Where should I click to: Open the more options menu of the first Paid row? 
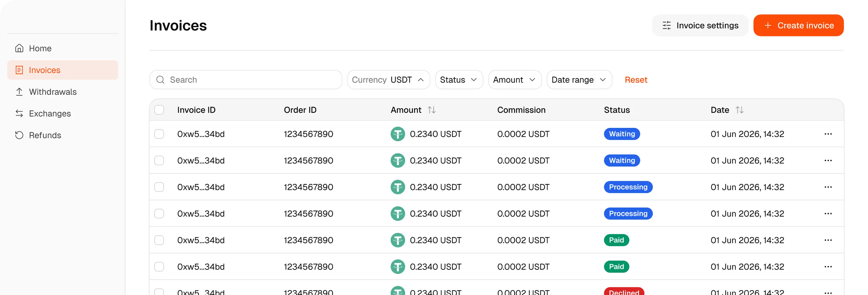828,240
